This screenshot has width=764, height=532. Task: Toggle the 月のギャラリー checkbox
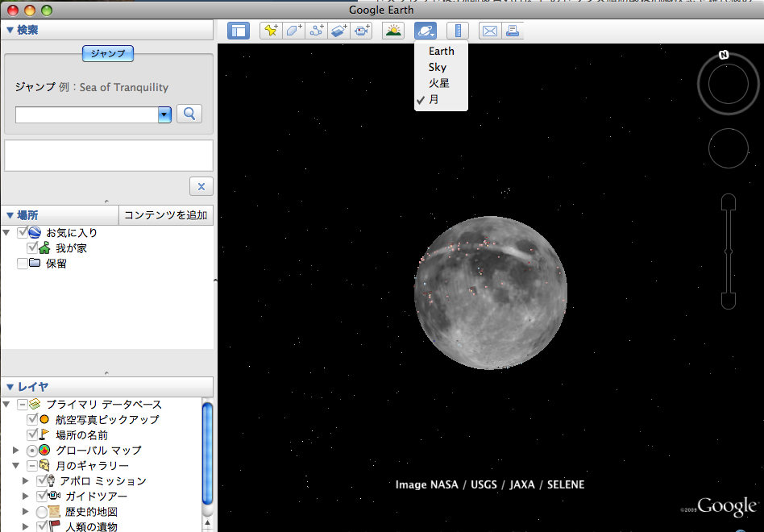(x=32, y=465)
